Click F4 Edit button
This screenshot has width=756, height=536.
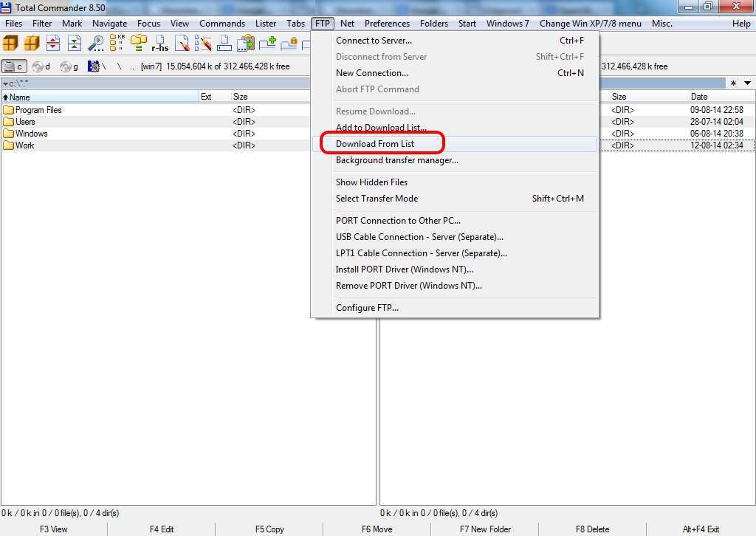(162, 529)
